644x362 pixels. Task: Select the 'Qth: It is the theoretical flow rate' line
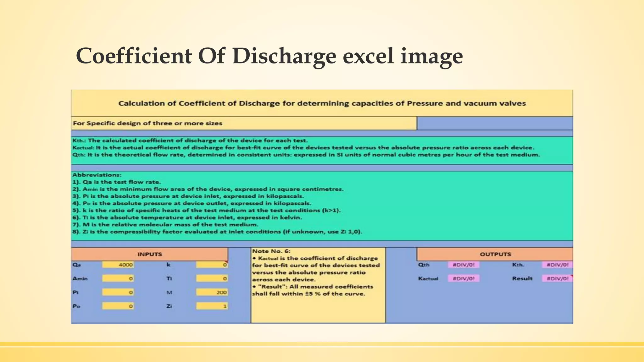[306, 155]
